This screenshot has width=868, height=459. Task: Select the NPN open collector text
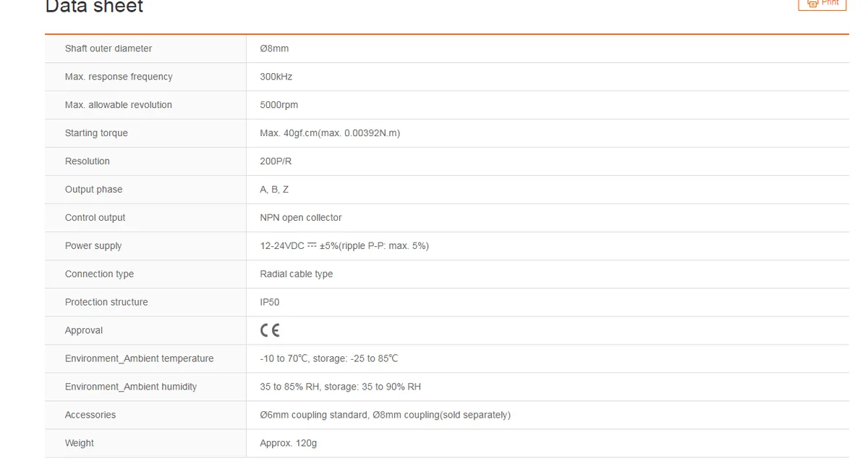tap(301, 218)
